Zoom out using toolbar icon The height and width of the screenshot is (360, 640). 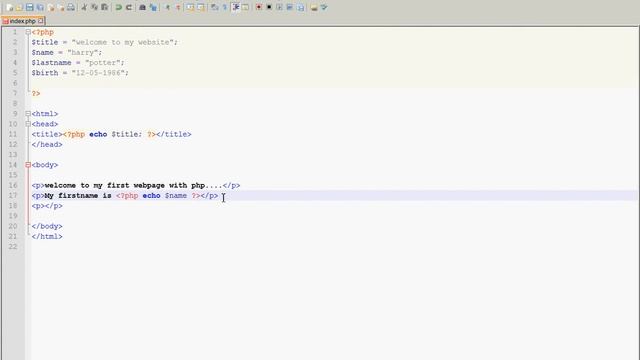tap(178, 7)
